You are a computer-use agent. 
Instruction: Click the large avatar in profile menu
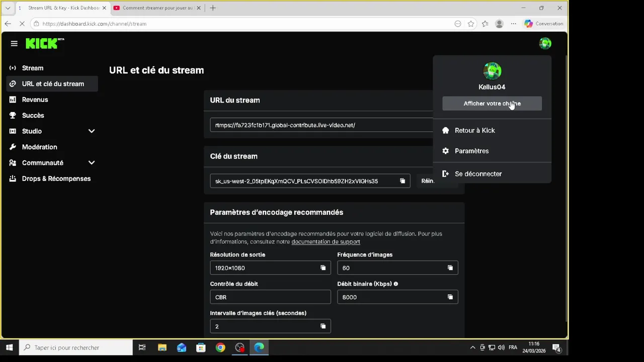point(492,71)
